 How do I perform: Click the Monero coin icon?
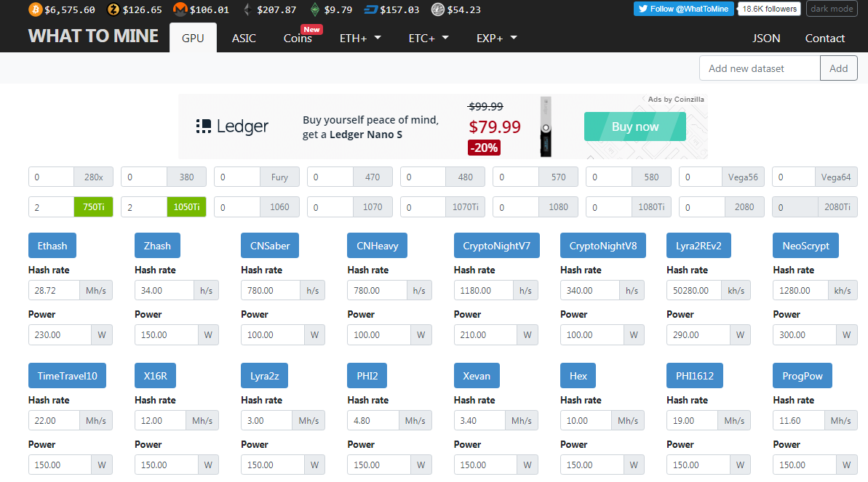[180, 9]
